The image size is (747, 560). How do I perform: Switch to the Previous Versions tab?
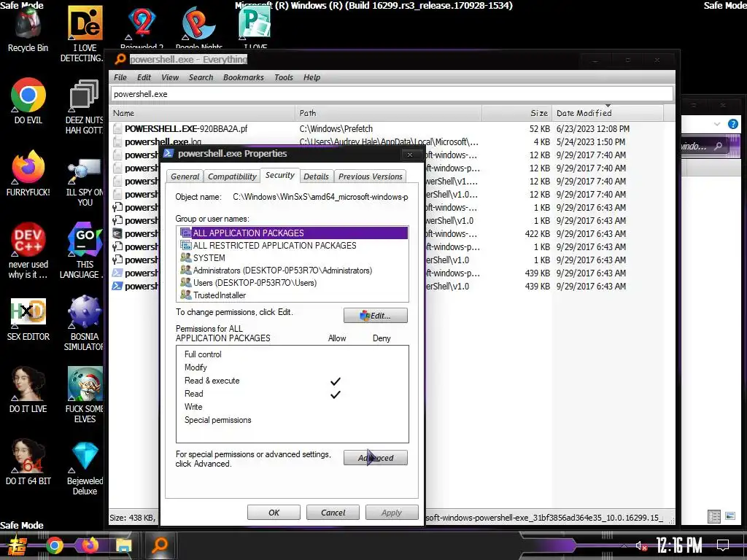[x=370, y=176]
